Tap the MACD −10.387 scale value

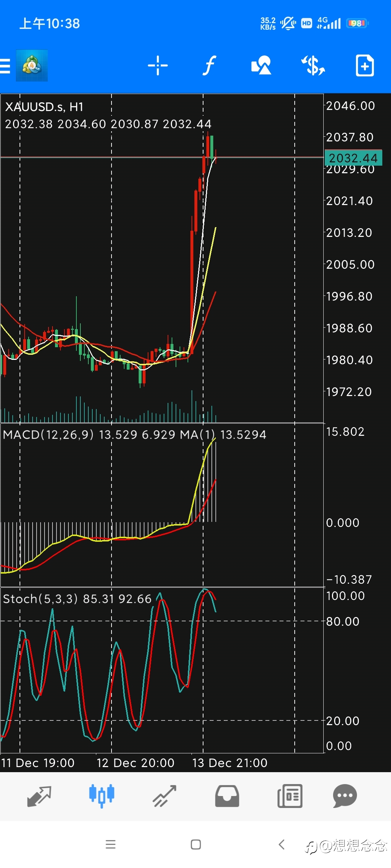click(x=349, y=580)
